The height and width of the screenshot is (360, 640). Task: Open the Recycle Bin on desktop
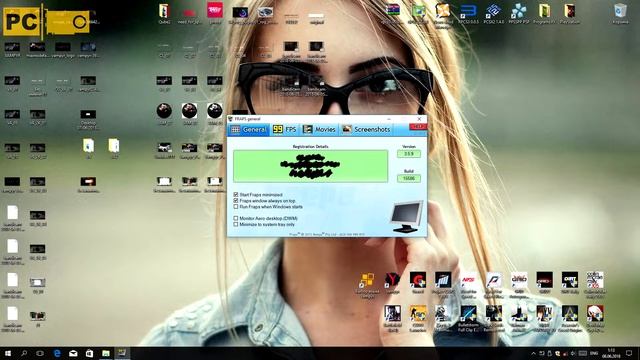point(620,13)
